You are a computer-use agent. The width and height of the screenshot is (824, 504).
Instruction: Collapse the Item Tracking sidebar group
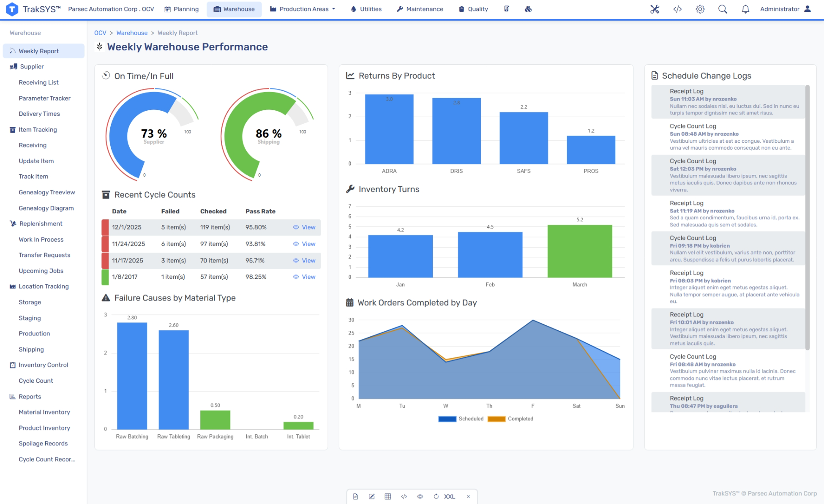point(37,130)
